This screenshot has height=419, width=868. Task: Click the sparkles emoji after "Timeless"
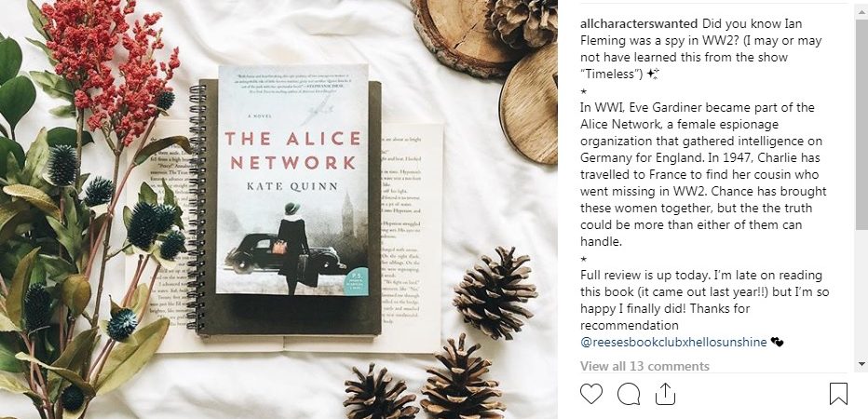[x=653, y=74]
